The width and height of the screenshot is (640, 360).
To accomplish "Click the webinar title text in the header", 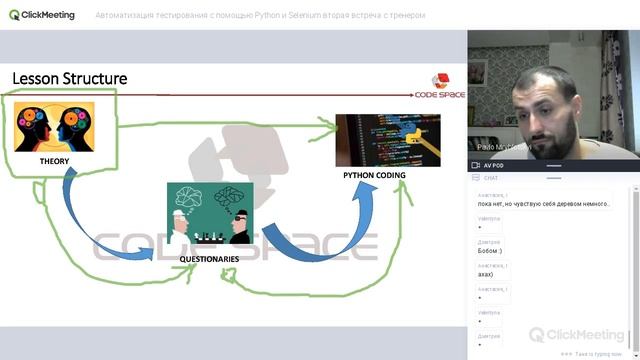I will pyautogui.click(x=260, y=16).
